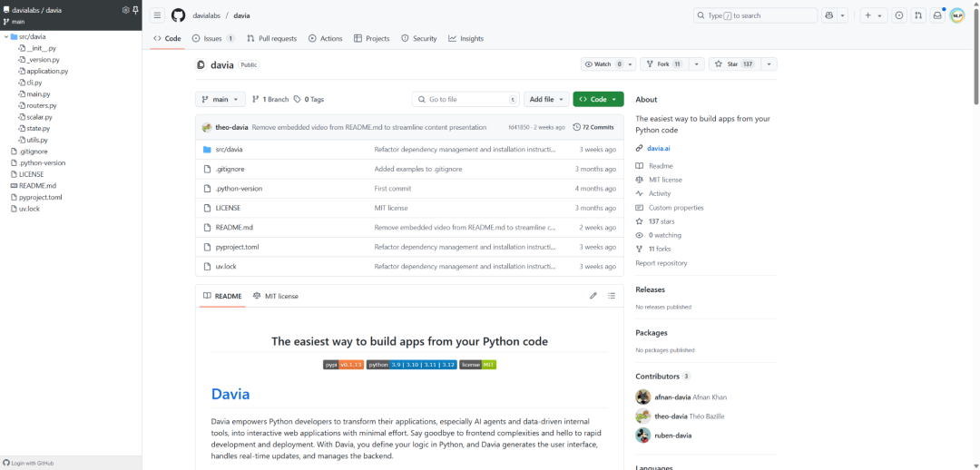Click the Type / to search box
980x470 pixels.
coord(755,15)
